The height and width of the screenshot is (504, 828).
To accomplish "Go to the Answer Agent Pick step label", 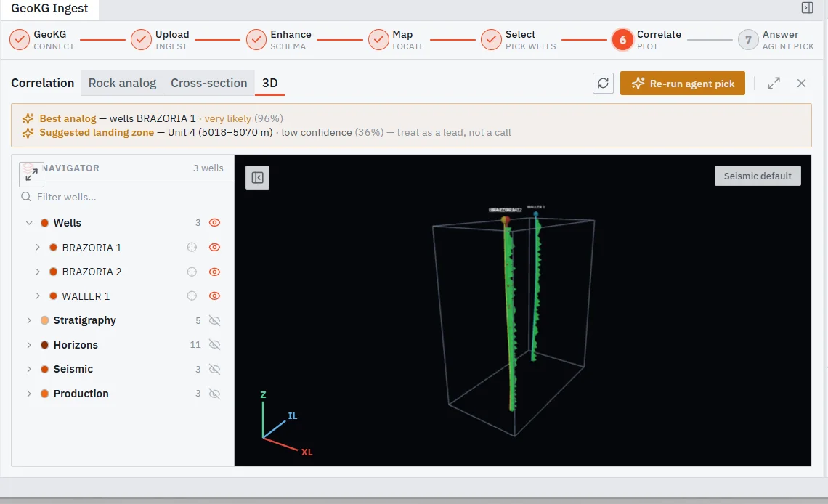I will (788, 40).
